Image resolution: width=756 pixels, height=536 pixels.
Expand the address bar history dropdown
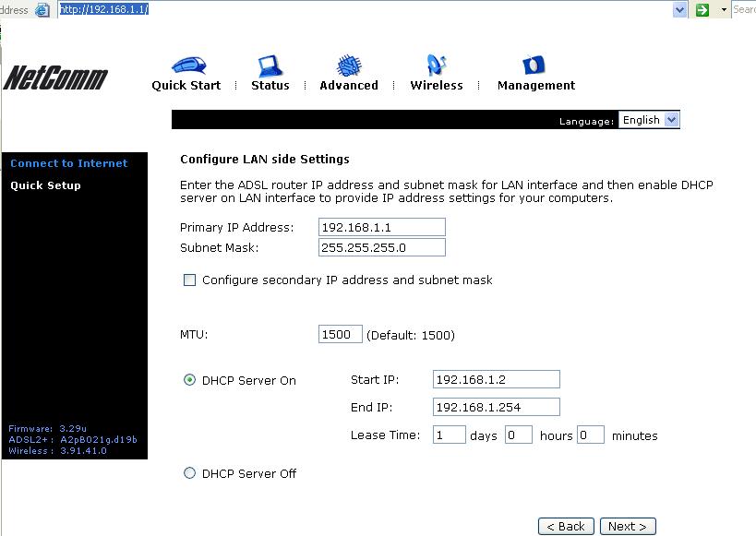[679, 9]
